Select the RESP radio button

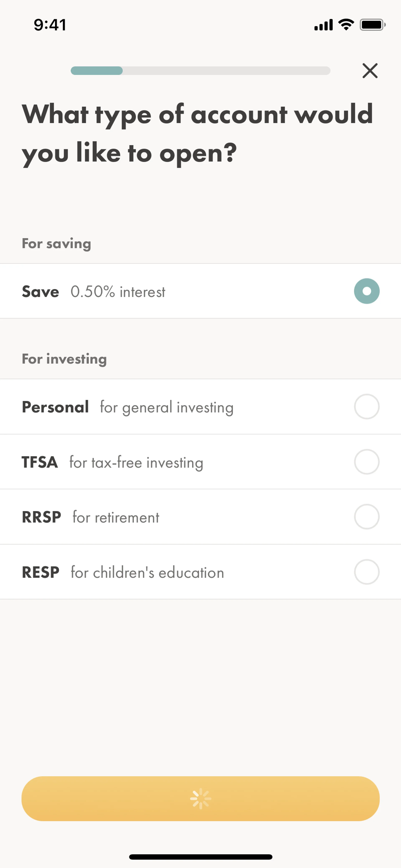point(367,572)
